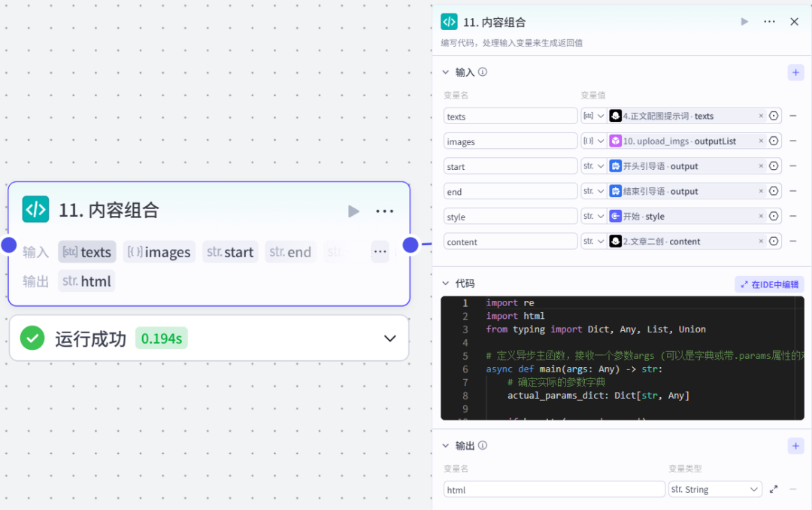Select the code icon on the 内容组合 panel header
812x510 pixels.
(x=449, y=22)
